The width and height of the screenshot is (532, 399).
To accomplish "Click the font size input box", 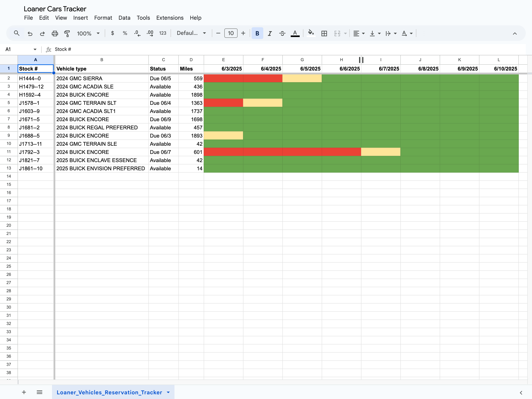I will (231, 33).
